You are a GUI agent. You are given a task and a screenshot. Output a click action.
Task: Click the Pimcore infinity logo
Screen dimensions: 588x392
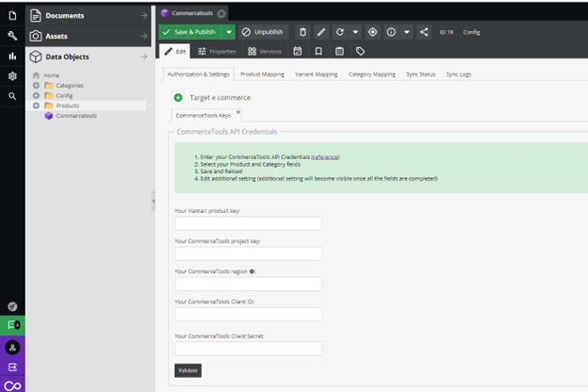pos(12,385)
